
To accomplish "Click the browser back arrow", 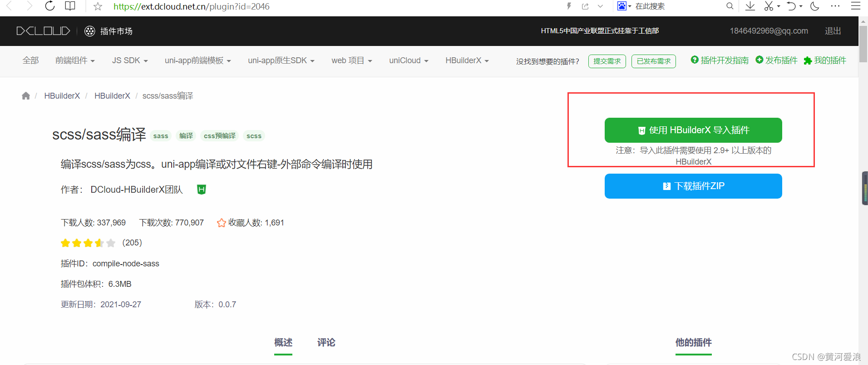I will (9, 6).
